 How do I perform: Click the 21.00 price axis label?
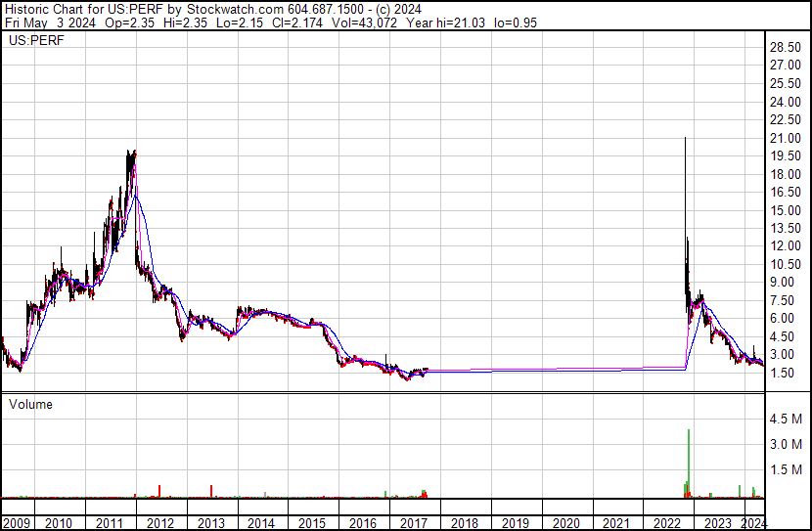pos(785,138)
